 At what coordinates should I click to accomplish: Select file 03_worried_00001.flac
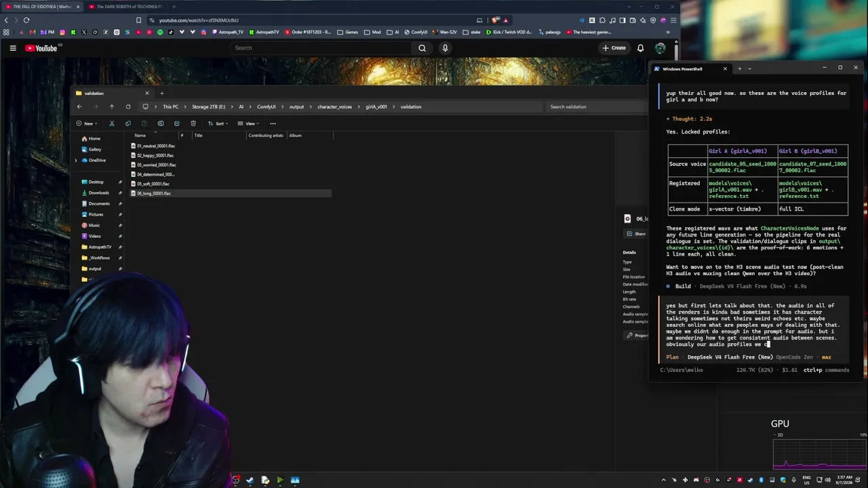(155, 165)
